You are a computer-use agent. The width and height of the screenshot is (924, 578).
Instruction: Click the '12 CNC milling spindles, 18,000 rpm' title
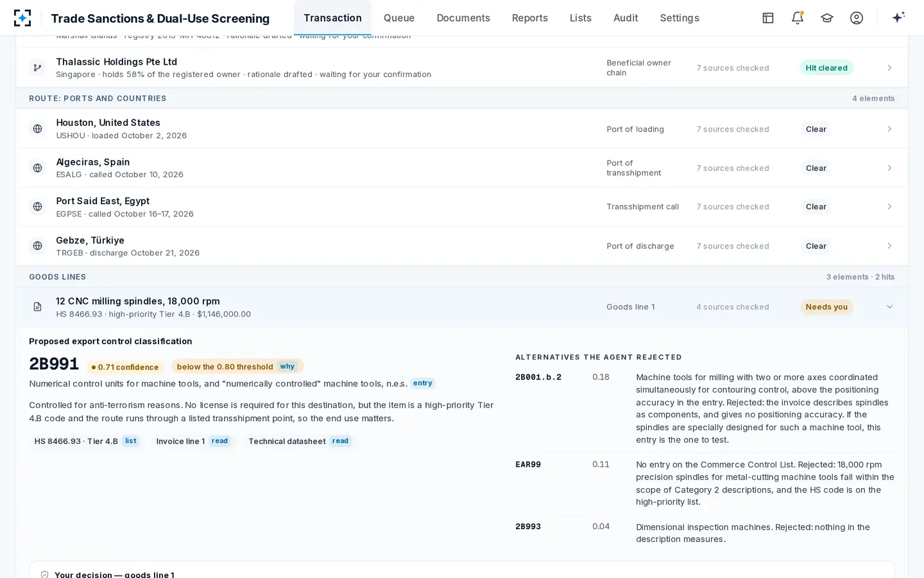click(138, 301)
